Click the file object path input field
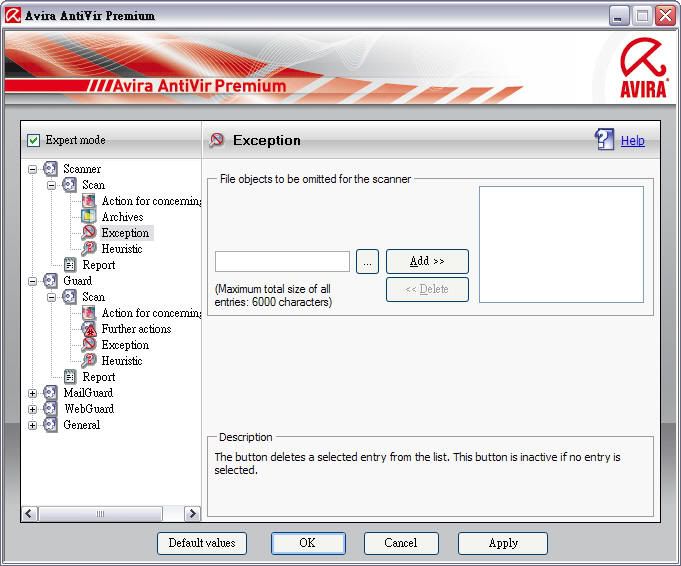 click(282, 261)
